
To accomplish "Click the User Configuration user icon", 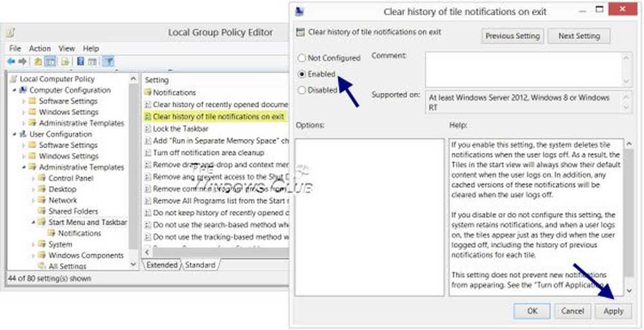I will tap(23, 134).
